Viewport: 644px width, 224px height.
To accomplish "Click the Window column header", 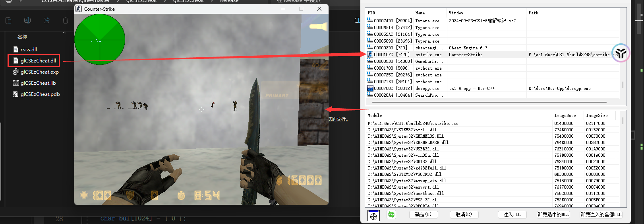I will [456, 13].
